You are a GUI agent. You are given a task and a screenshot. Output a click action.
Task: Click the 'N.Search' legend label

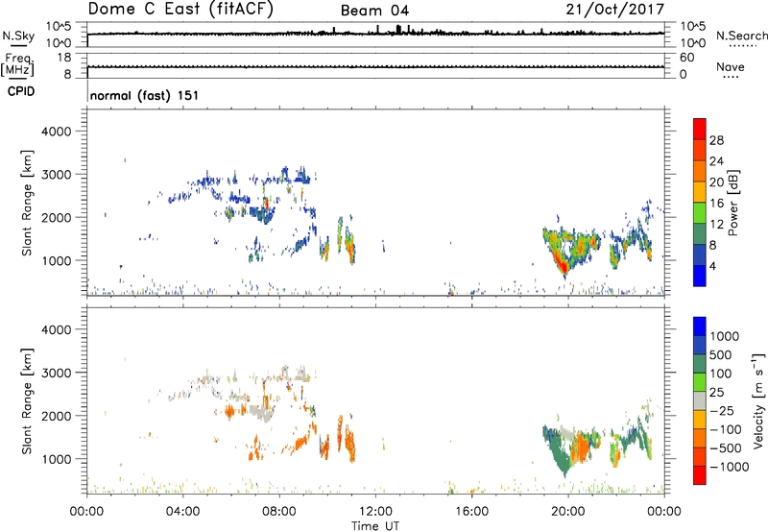741,36
